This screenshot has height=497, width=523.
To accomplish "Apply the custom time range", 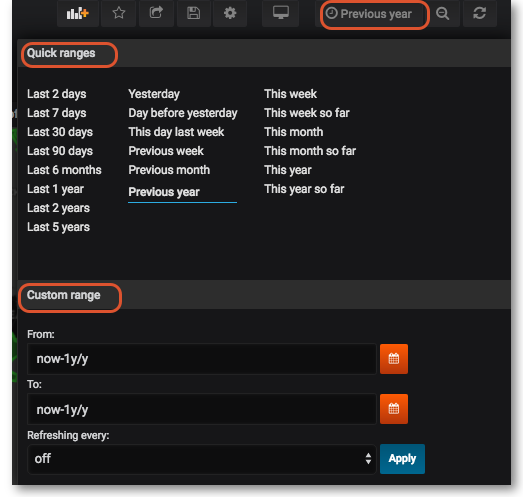I will (402, 459).
